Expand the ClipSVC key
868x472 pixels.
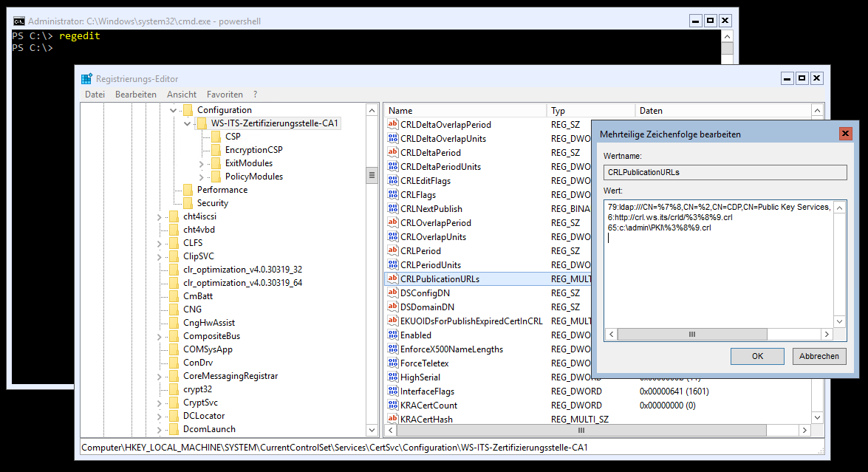[160, 257]
